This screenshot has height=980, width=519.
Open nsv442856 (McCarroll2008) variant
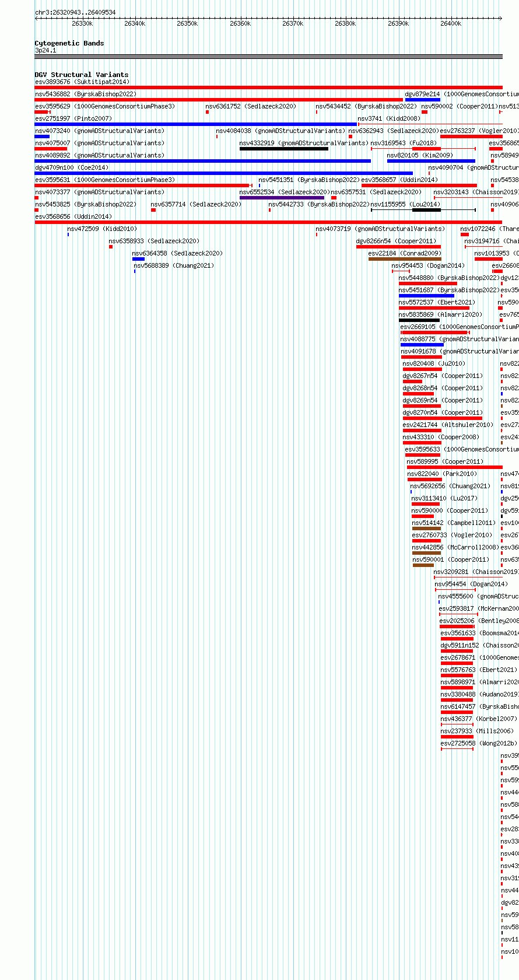tap(457, 548)
